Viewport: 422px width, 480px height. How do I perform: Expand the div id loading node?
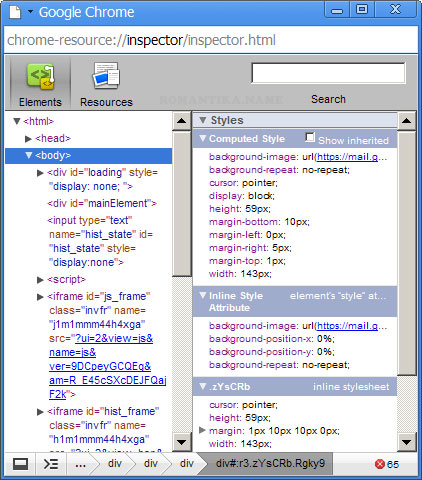[x=40, y=173]
